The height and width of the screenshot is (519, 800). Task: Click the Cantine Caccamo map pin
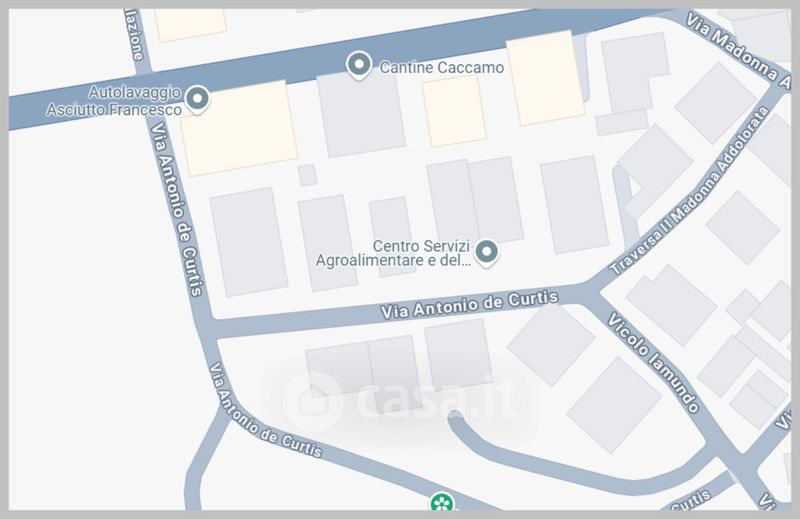pyautogui.click(x=359, y=65)
